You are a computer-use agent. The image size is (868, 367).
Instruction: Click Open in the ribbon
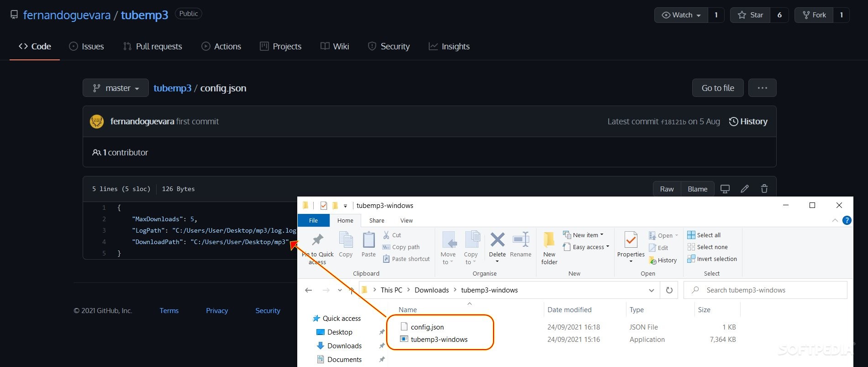coord(663,235)
